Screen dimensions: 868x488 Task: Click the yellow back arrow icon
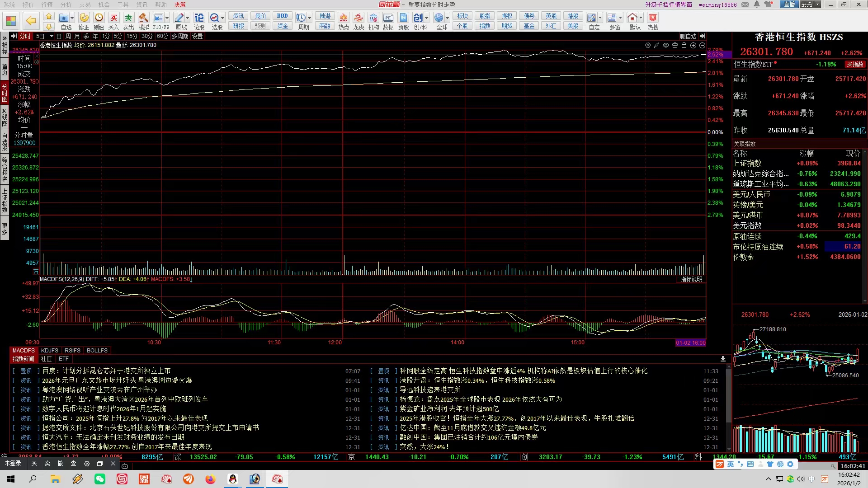31,20
